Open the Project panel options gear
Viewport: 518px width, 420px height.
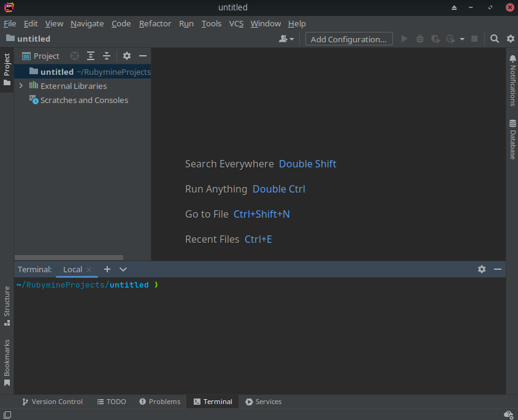point(127,56)
